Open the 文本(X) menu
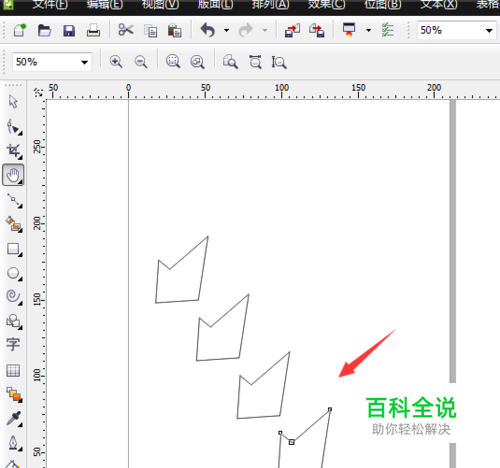500x468 pixels. pyautogui.click(x=439, y=4)
